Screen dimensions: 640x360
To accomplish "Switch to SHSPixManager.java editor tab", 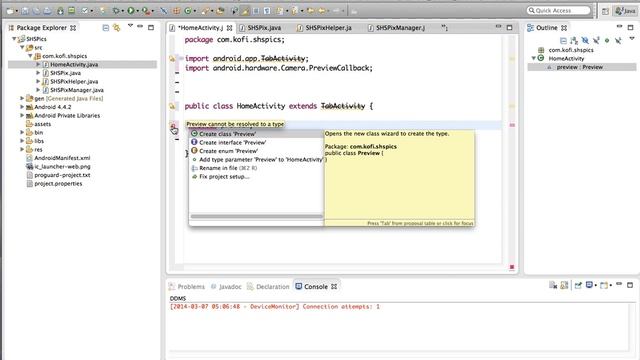I will (x=396, y=28).
